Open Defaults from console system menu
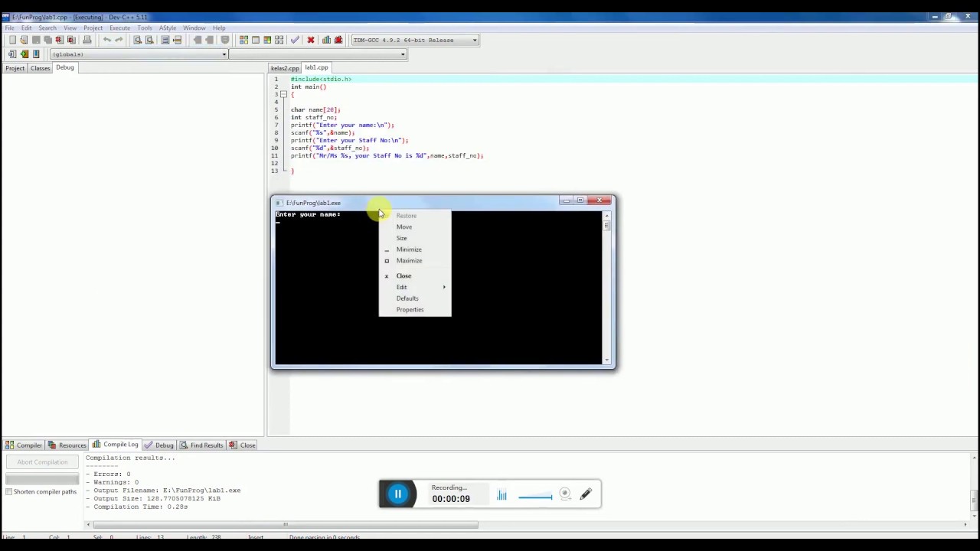The height and width of the screenshot is (551, 980). (415, 298)
